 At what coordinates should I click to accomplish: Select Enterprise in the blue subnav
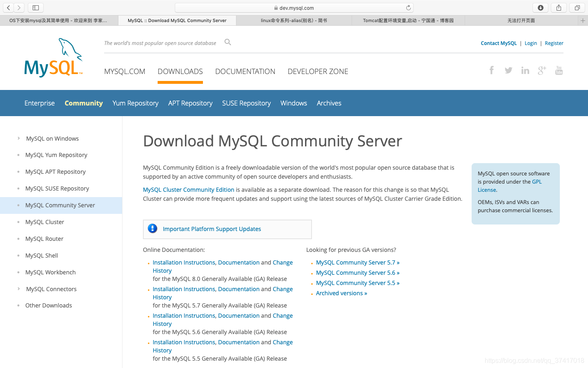40,103
